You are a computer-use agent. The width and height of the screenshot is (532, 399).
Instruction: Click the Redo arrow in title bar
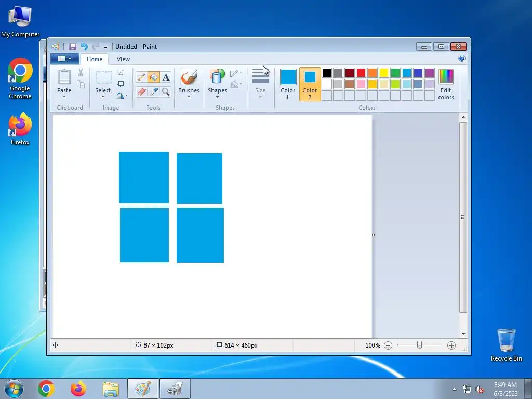(x=96, y=47)
